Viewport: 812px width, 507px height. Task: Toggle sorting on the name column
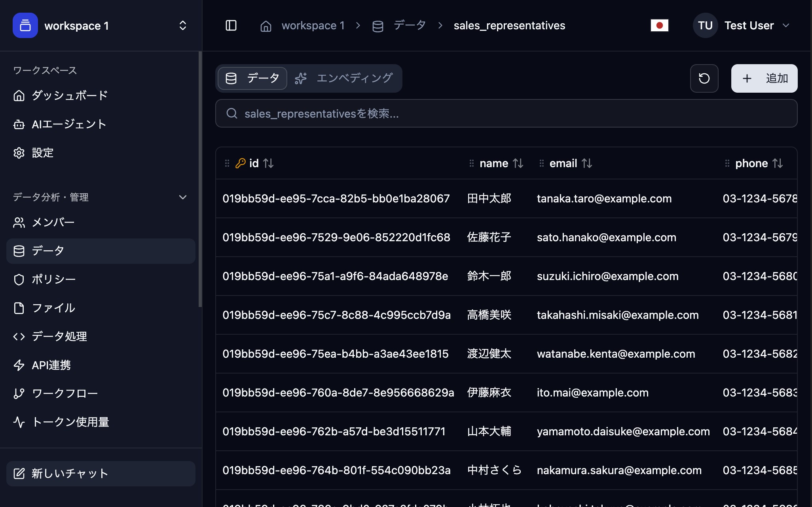pos(519,163)
